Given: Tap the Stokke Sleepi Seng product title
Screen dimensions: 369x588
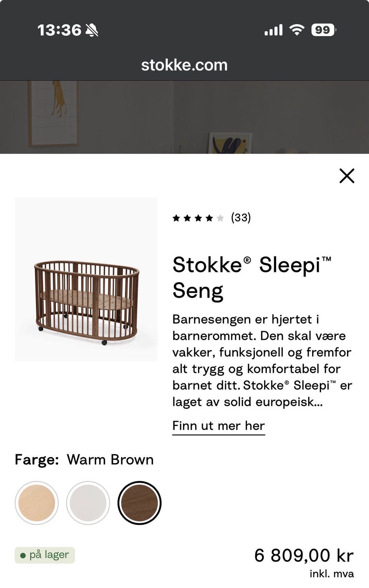Looking at the screenshot, I should 251,277.
